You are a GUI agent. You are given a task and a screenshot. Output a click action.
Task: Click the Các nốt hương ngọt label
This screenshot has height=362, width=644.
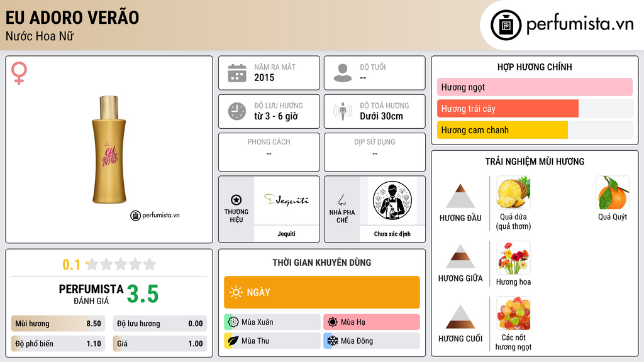[x=513, y=343]
